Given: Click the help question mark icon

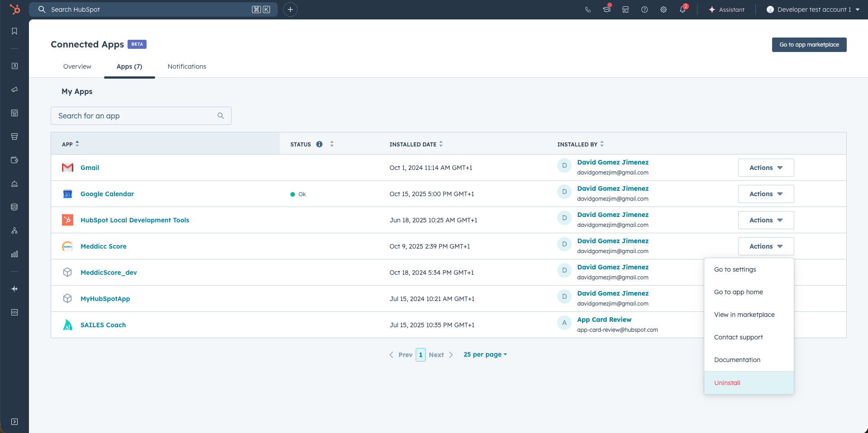Looking at the screenshot, I should [644, 9].
